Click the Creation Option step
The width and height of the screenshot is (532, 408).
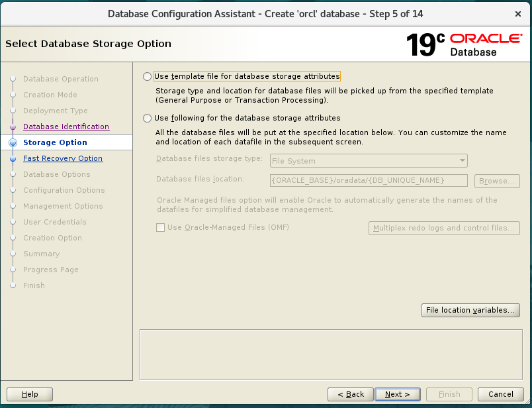coord(52,238)
